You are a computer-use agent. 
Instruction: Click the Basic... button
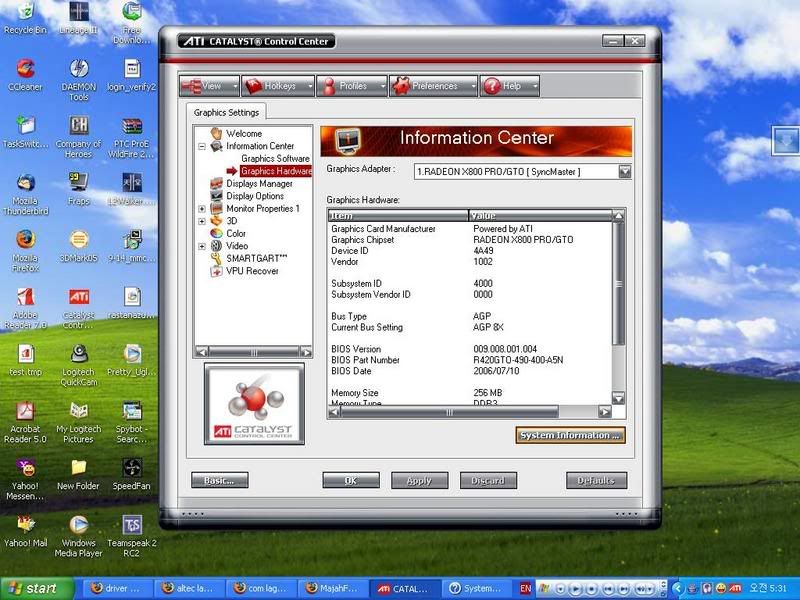click(219, 481)
